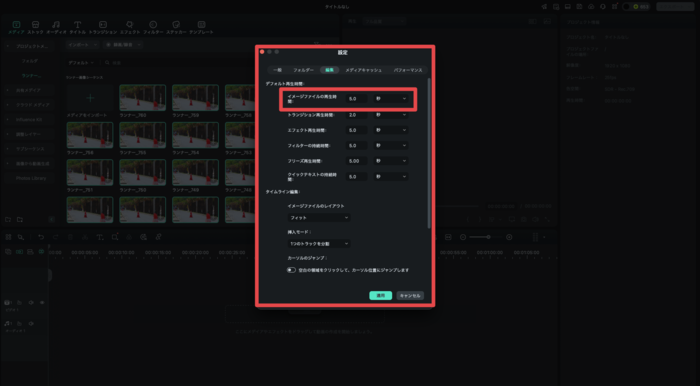The height and width of the screenshot is (386, 700).
Task: Toggle the cursor jump switch in settings
Action: pyautogui.click(x=292, y=270)
